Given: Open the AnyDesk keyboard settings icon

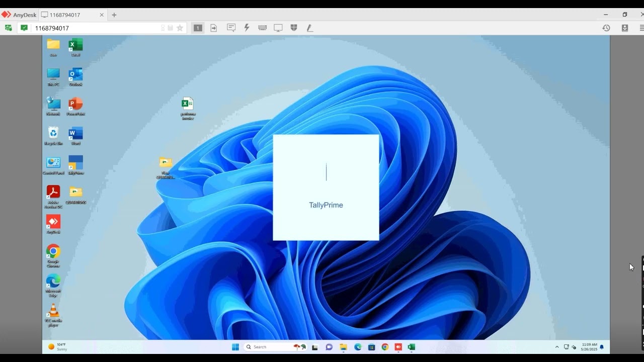Looking at the screenshot, I should [x=262, y=28].
